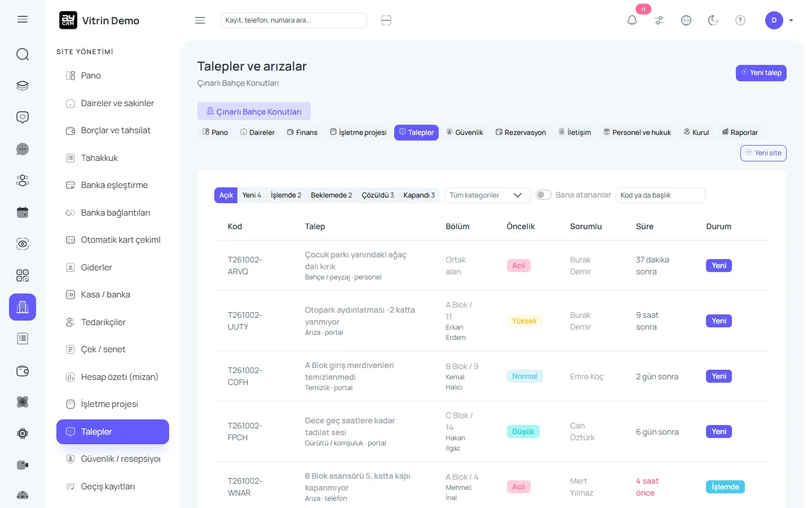
Task: Open the wallet icon in left rail
Action: (x=23, y=371)
